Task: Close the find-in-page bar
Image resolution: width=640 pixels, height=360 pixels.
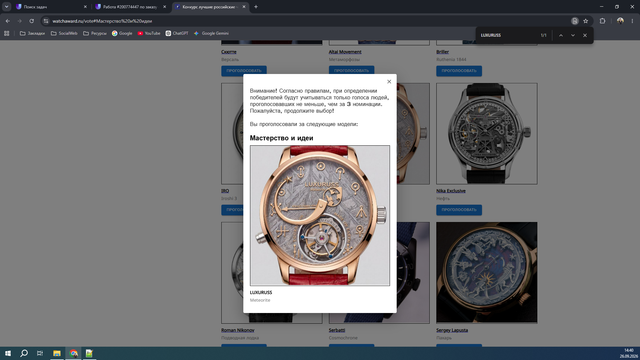Action: [585, 35]
